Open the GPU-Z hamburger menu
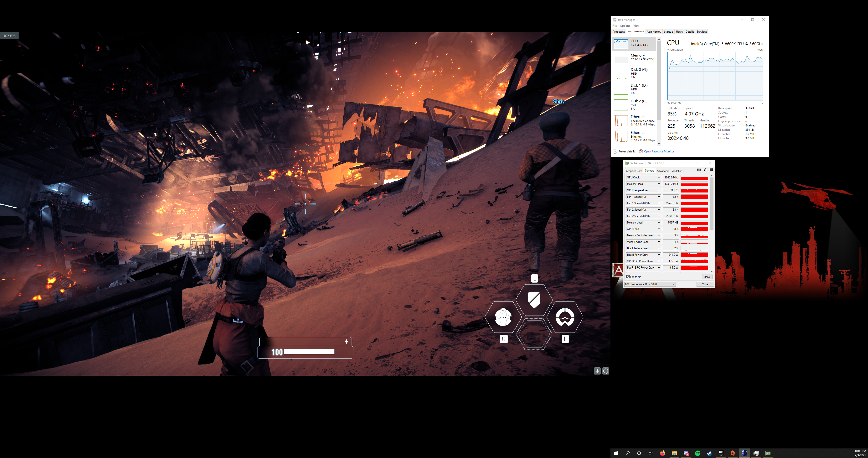Viewport: 868px width, 458px height. (711, 170)
